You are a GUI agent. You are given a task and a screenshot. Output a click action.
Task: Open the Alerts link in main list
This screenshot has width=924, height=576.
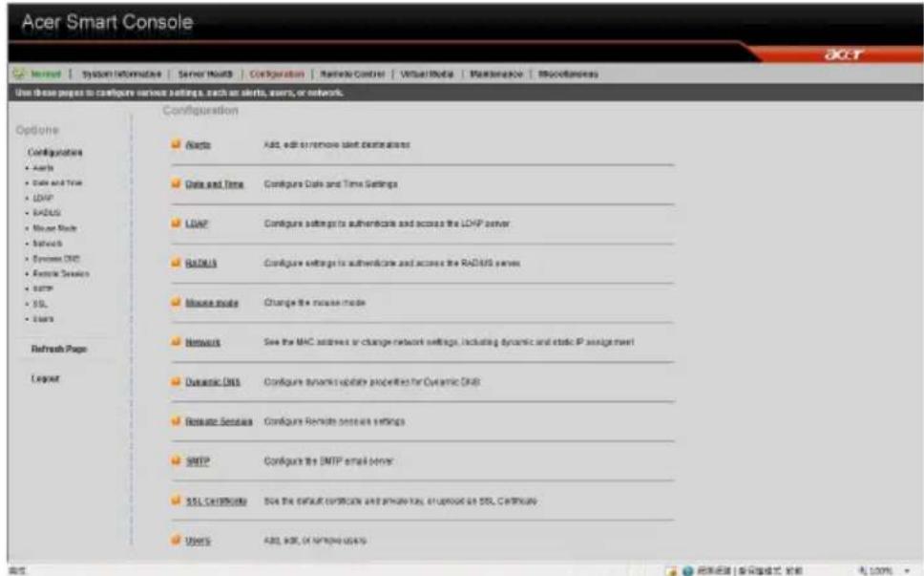[198, 145]
